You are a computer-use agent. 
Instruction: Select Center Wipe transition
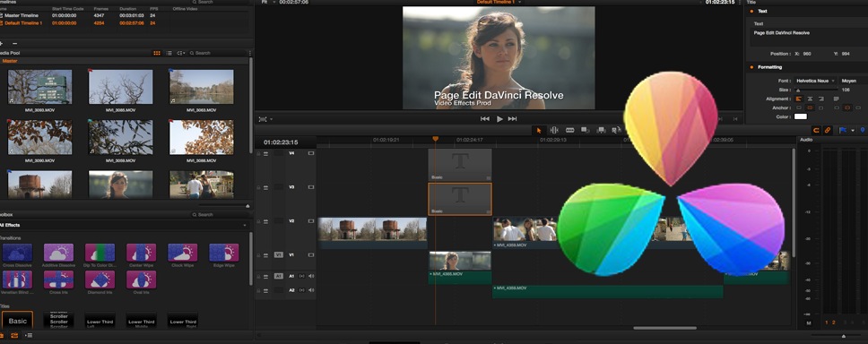pyautogui.click(x=141, y=253)
